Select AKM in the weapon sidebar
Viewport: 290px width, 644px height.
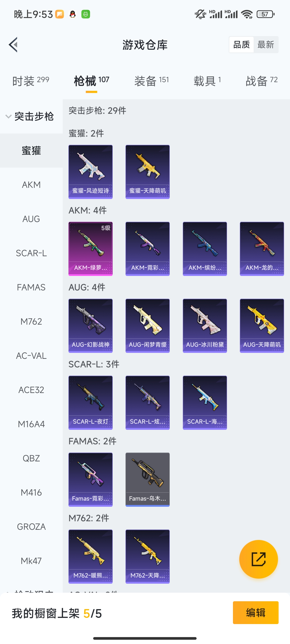(31, 185)
